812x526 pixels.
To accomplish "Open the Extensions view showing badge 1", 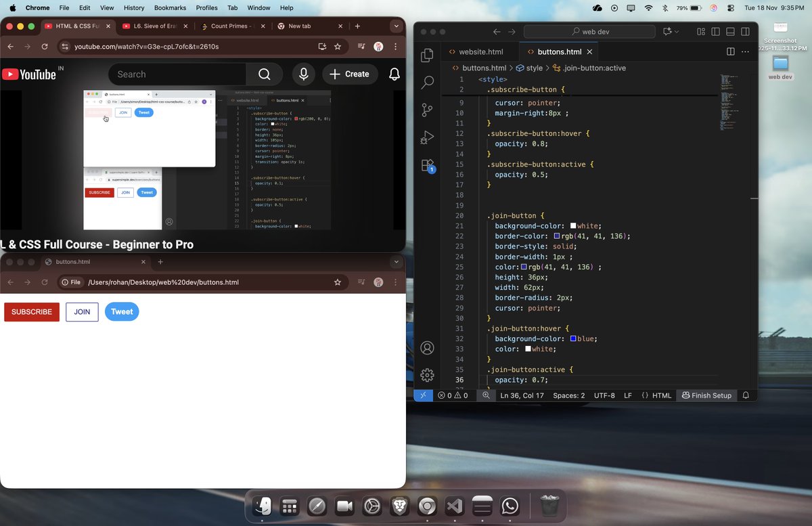I will pyautogui.click(x=427, y=165).
